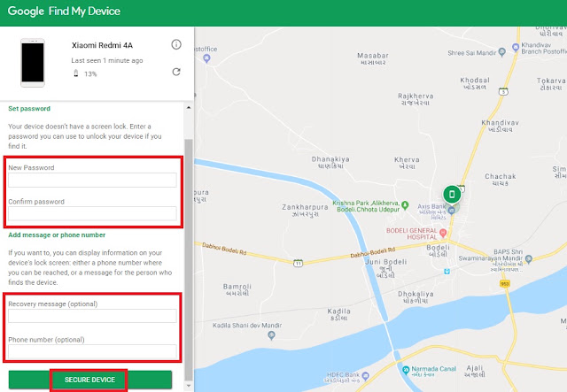The height and width of the screenshot is (392, 567).
Task: Click the Ajali map label
Action: (x=475, y=371)
